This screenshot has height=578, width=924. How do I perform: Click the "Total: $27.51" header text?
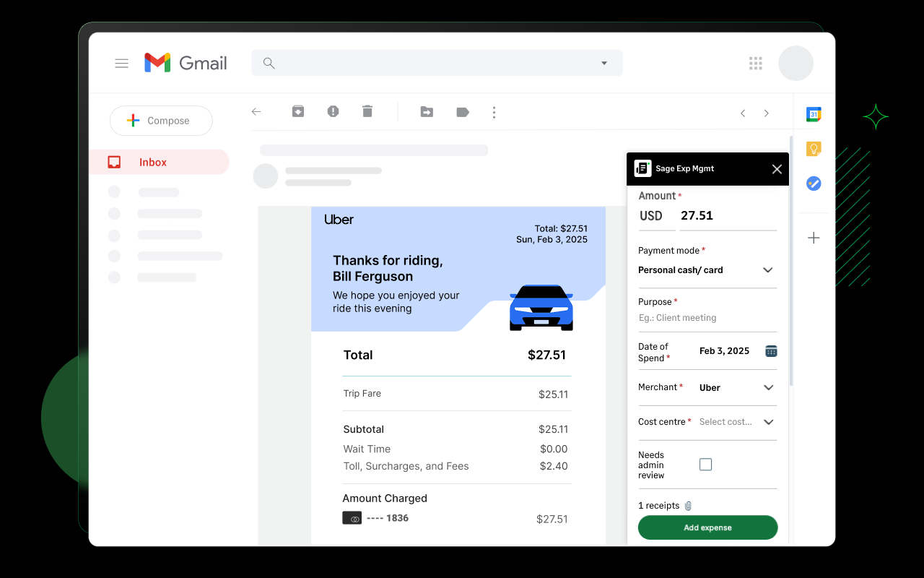click(561, 229)
